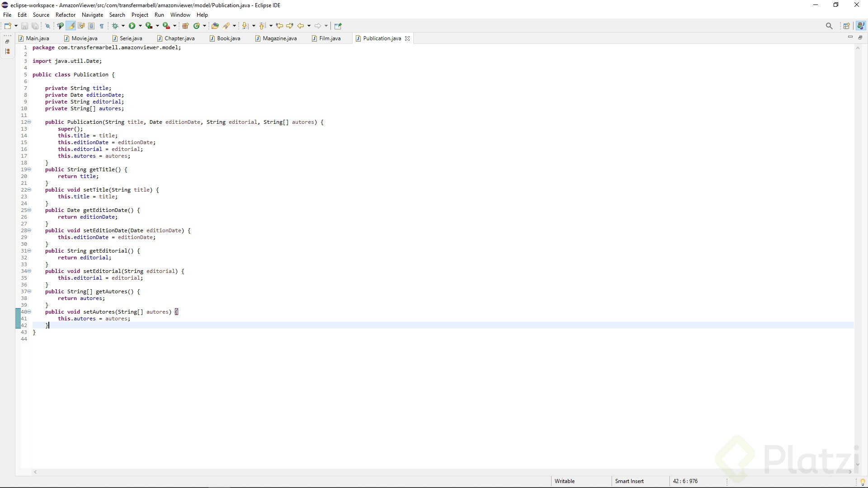The height and width of the screenshot is (488, 868).
Task: Click the Run (green play) button
Action: coord(132,26)
